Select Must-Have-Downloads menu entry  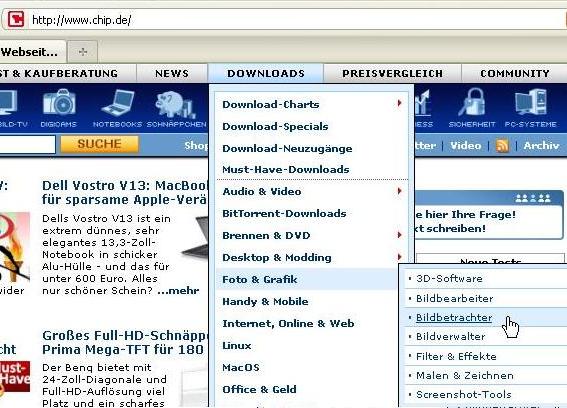[x=286, y=170]
